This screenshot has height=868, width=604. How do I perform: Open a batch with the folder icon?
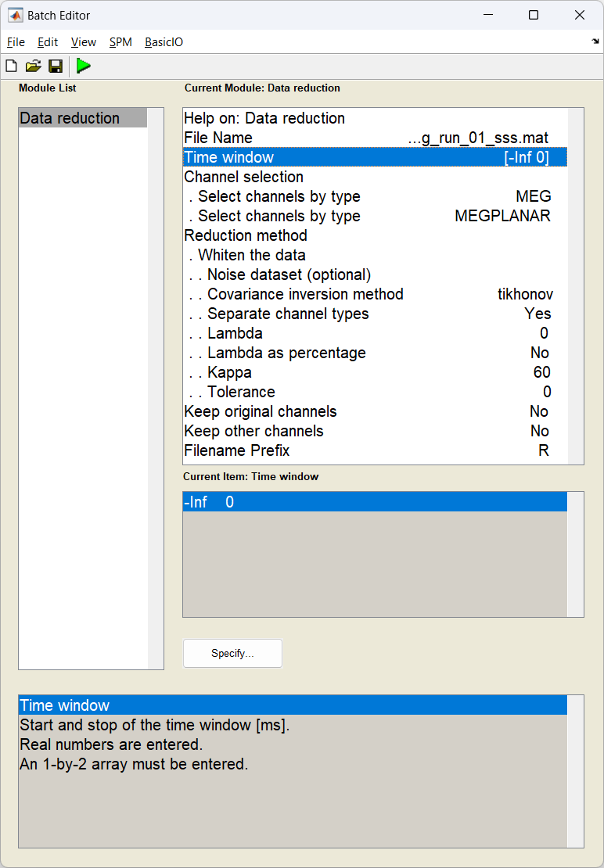pyautogui.click(x=33, y=66)
